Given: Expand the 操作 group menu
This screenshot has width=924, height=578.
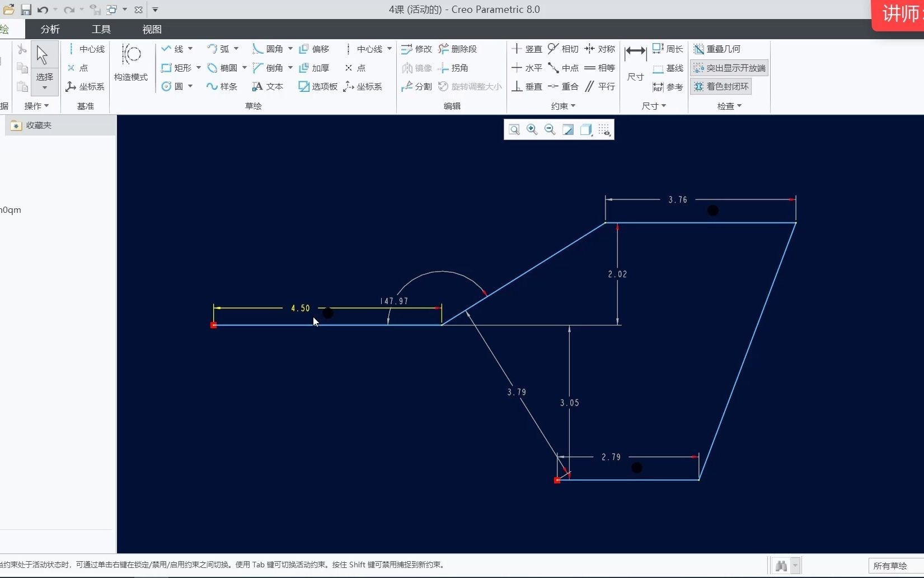Looking at the screenshot, I should point(36,106).
